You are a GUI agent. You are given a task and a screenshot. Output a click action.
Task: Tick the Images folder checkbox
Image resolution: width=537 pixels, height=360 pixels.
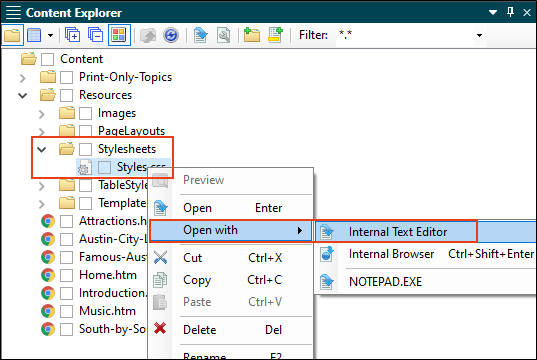(85, 113)
